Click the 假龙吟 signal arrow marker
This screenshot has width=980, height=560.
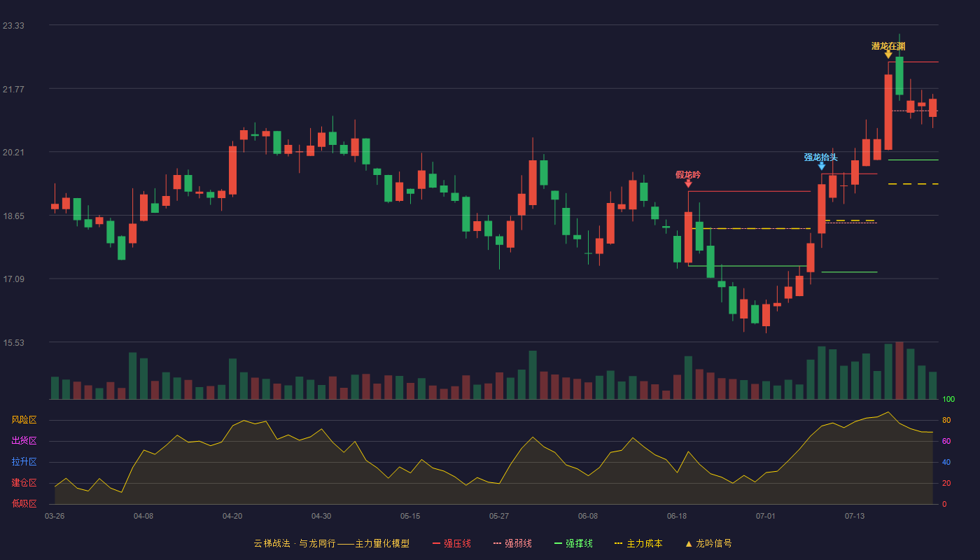point(688,184)
